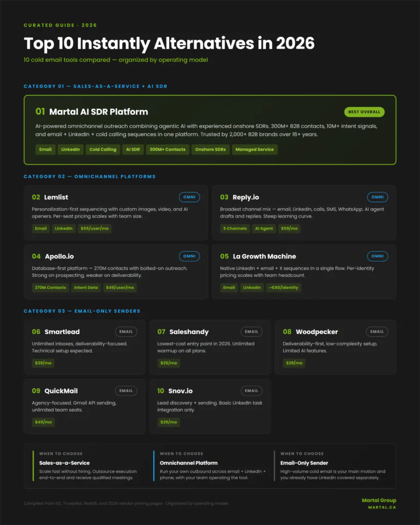This screenshot has height=525, width=420.
Task: Click the $49/user/mo tag on Apollo.io
Action: (120, 287)
